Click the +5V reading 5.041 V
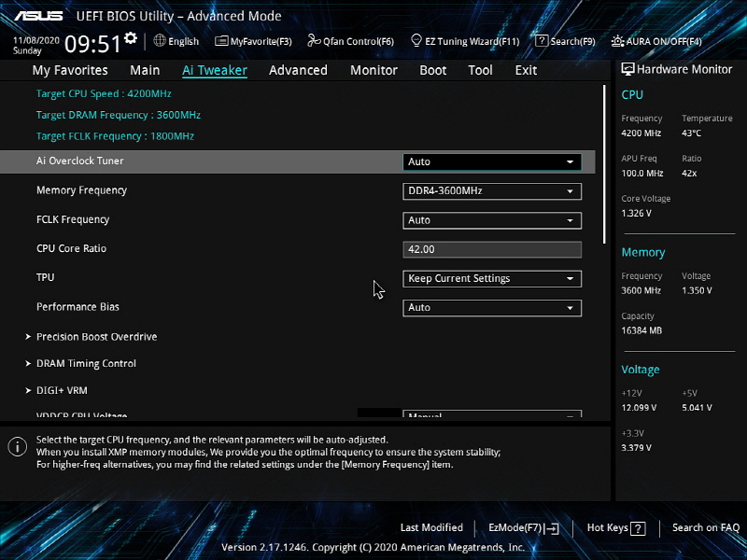 click(697, 408)
